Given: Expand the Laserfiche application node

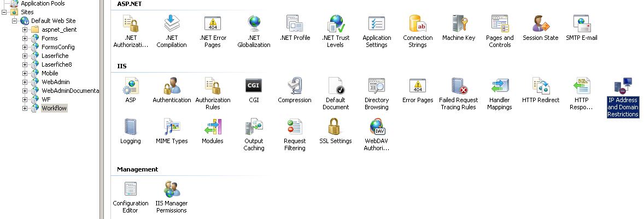Looking at the screenshot, I should [25, 56].
